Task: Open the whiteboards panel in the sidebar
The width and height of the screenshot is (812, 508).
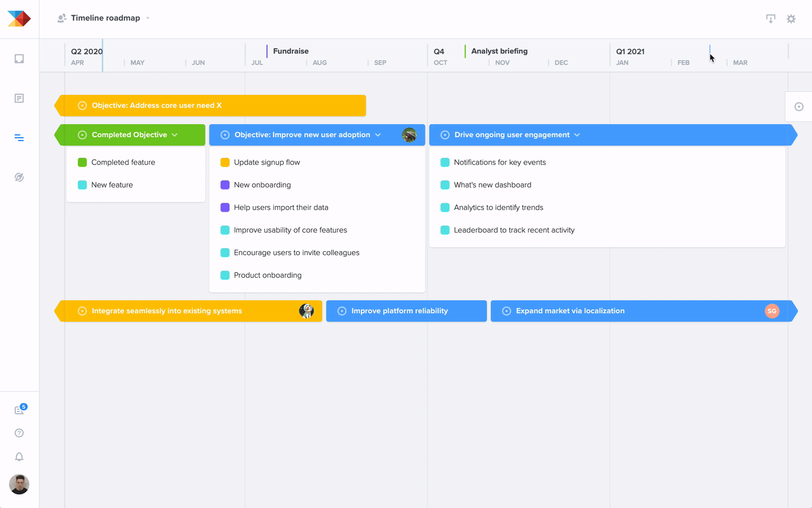Action: point(19,58)
